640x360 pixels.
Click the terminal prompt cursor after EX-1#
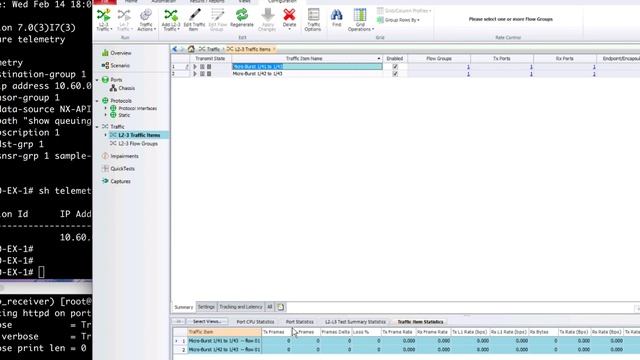(x=41, y=272)
